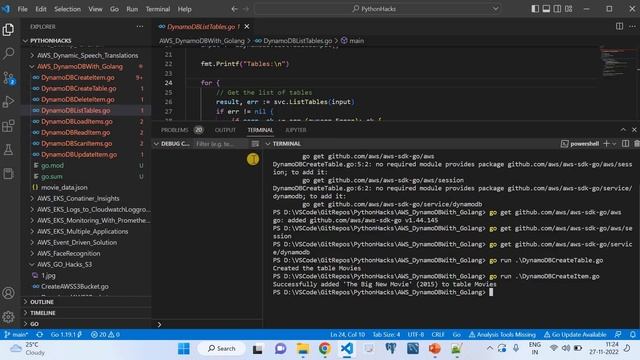Switch to the Jupyter tab
Screen dimensions: 640x360
[296, 130]
